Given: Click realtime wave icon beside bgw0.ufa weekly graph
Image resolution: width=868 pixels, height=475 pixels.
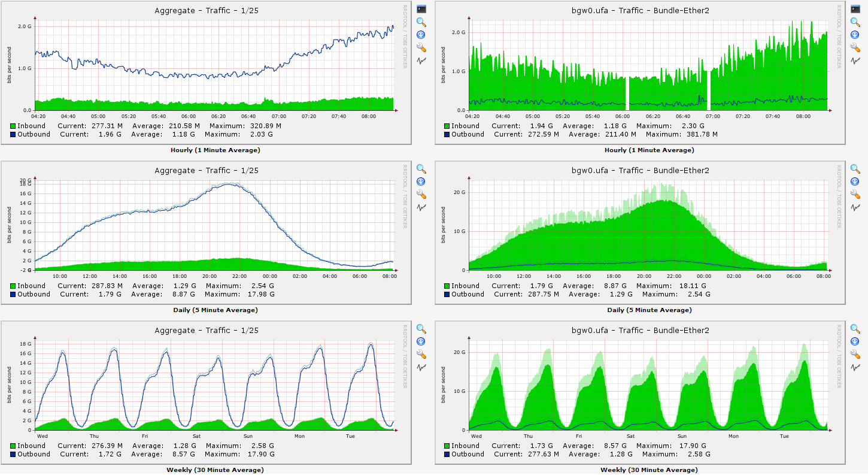Looking at the screenshot, I should [x=855, y=367].
